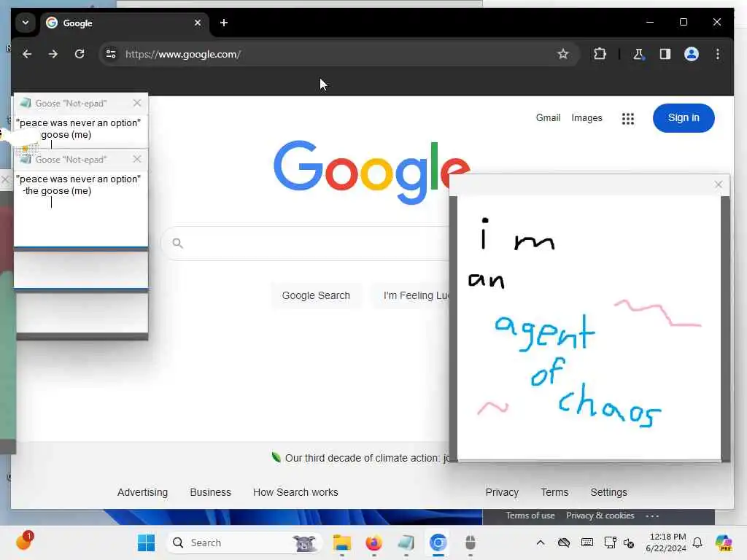
Task: Reload the Google page
Action: click(x=80, y=54)
